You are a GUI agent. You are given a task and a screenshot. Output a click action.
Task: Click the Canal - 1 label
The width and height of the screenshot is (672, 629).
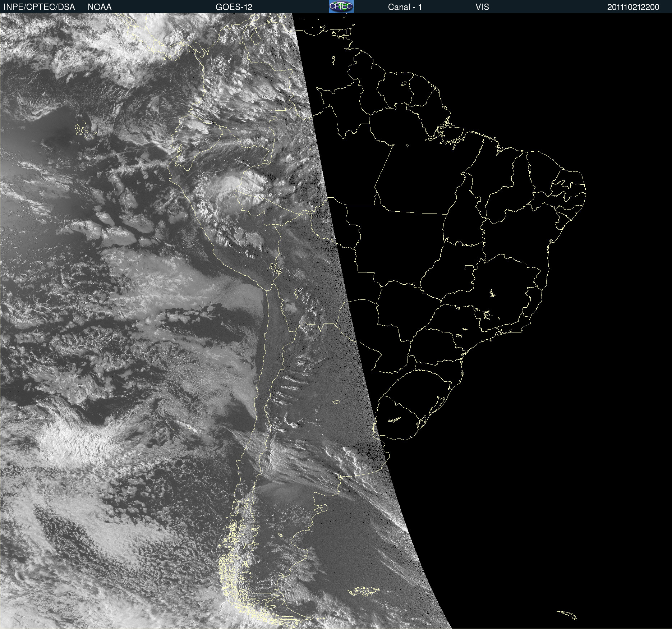click(405, 7)
